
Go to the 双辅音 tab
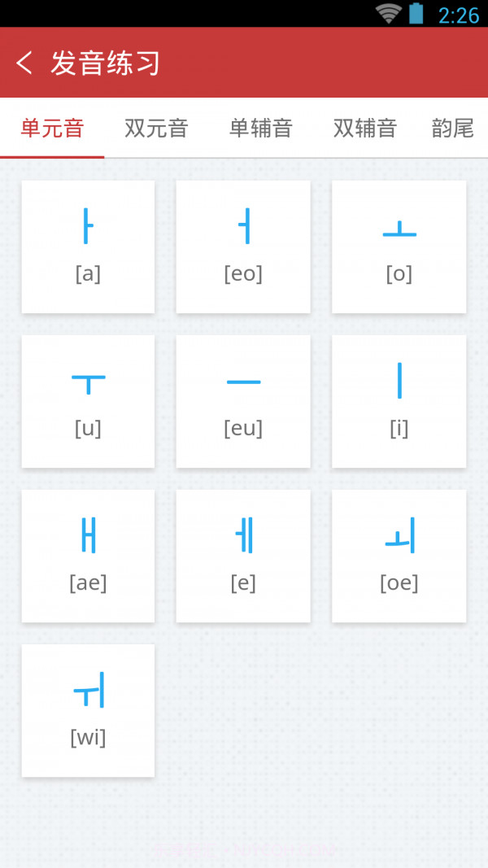tap(364, 129)
